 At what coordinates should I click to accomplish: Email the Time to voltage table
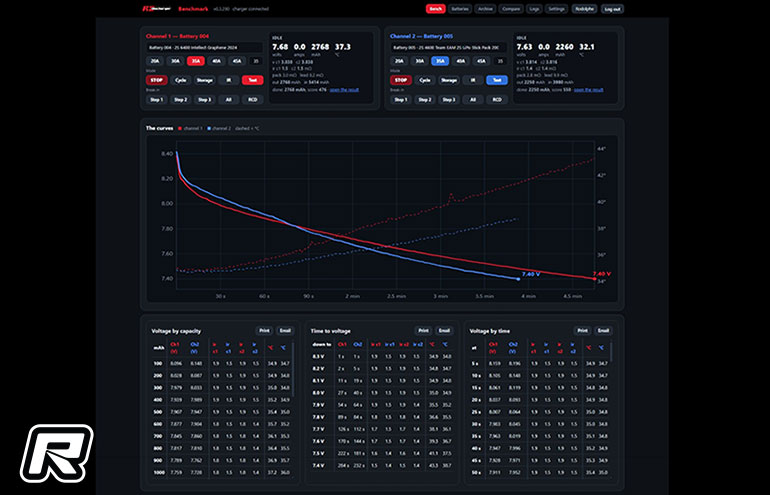(444, 330)
